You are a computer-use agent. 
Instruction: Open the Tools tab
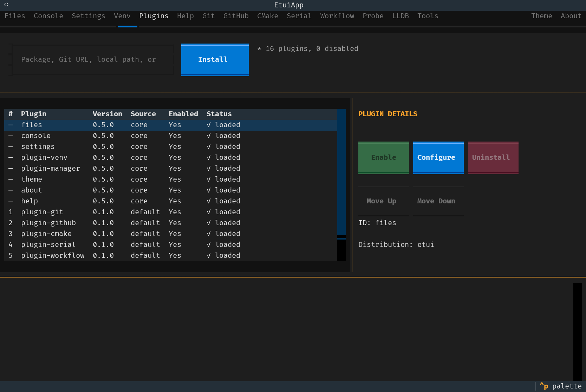pos(428,16)
